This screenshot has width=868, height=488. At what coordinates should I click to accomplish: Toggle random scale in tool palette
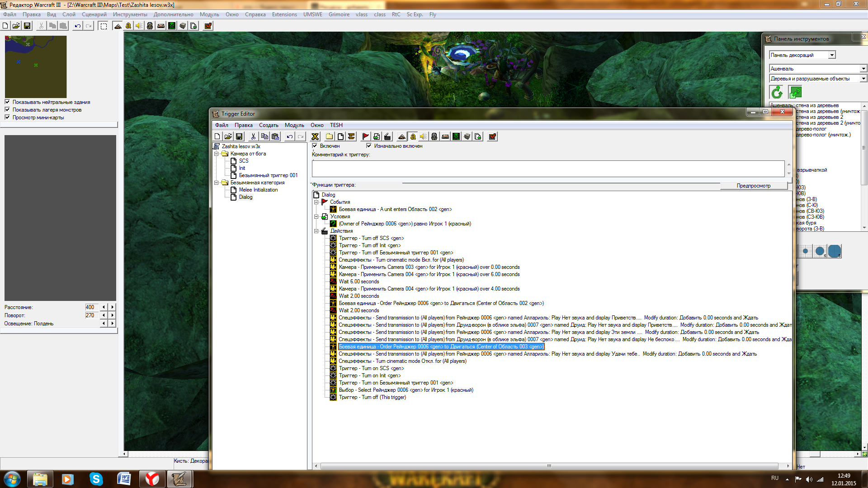tap(795, 93)
